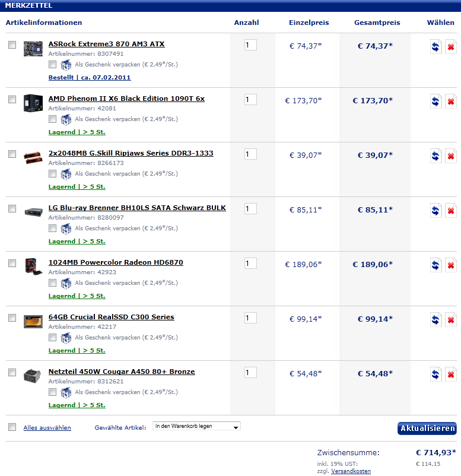The image size is (461, 476).
Task: Select the ASRock Extreme3 row checkbox
Action: 12,45
